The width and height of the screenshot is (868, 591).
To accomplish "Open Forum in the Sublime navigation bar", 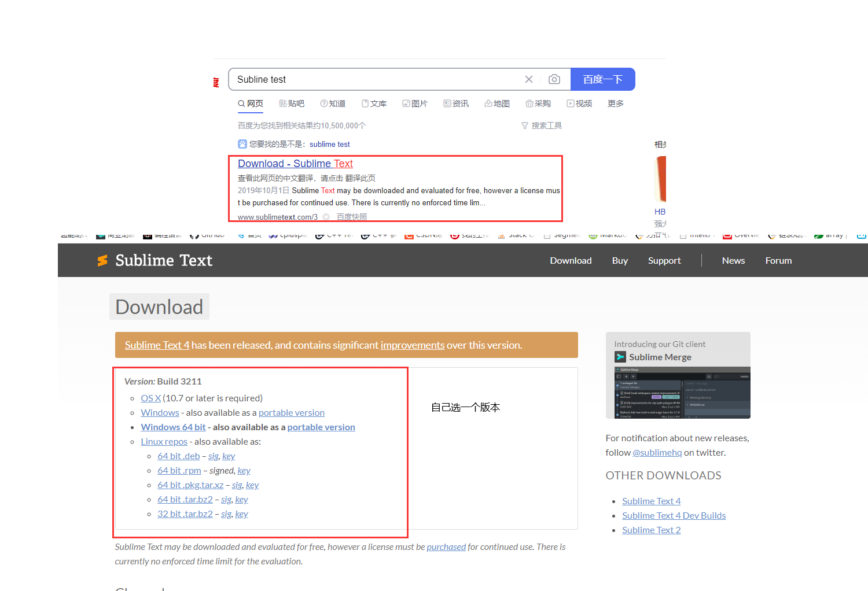I will tap(778, 261).
